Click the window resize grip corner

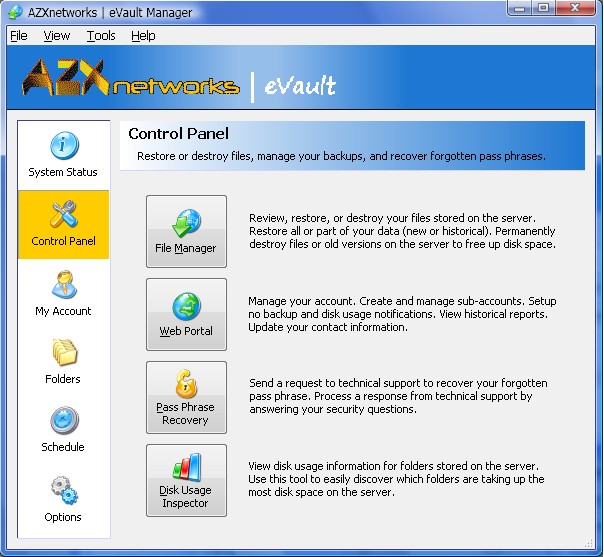(589, 543)
